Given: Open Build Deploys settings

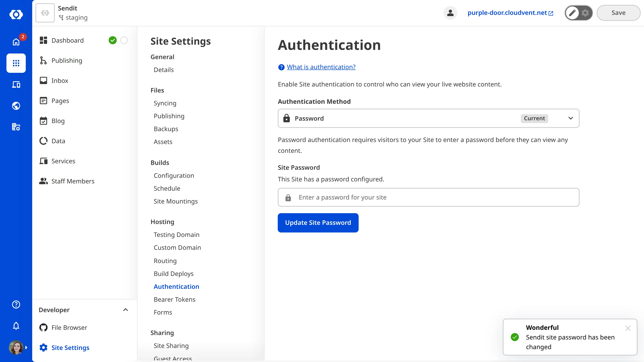Looking at the screenshot, I should pyautogui.click(x=173, y=274).
